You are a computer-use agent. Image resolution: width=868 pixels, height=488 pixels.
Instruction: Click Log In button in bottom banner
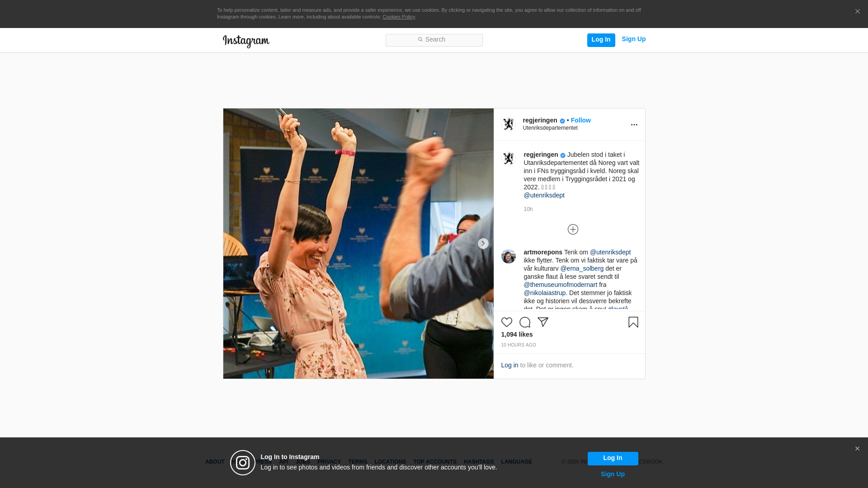point(613,459)
